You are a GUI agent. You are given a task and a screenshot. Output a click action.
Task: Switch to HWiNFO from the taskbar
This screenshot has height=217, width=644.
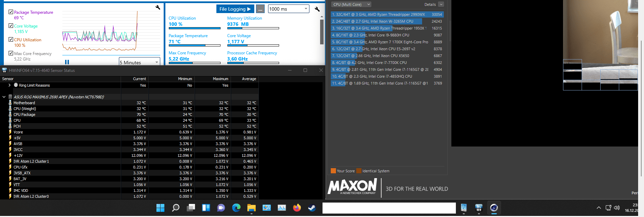coord(479,208)
